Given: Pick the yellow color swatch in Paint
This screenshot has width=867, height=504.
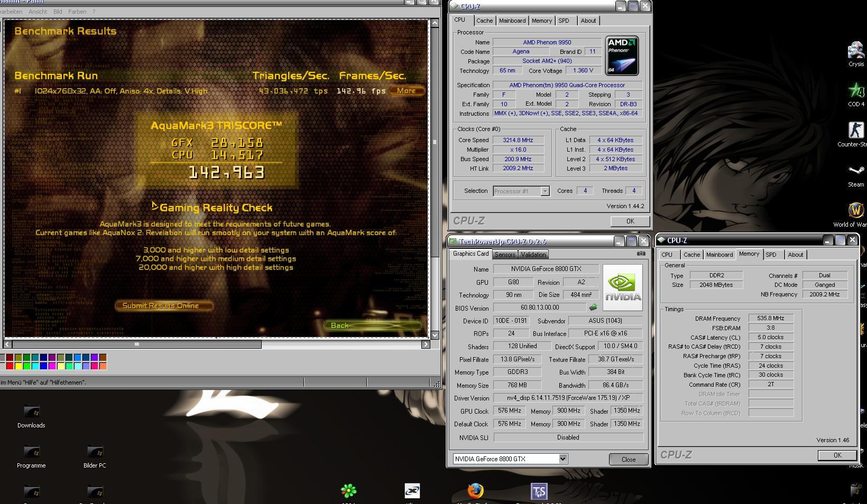Looking at the screenshot, I should [x=18, y=366].
